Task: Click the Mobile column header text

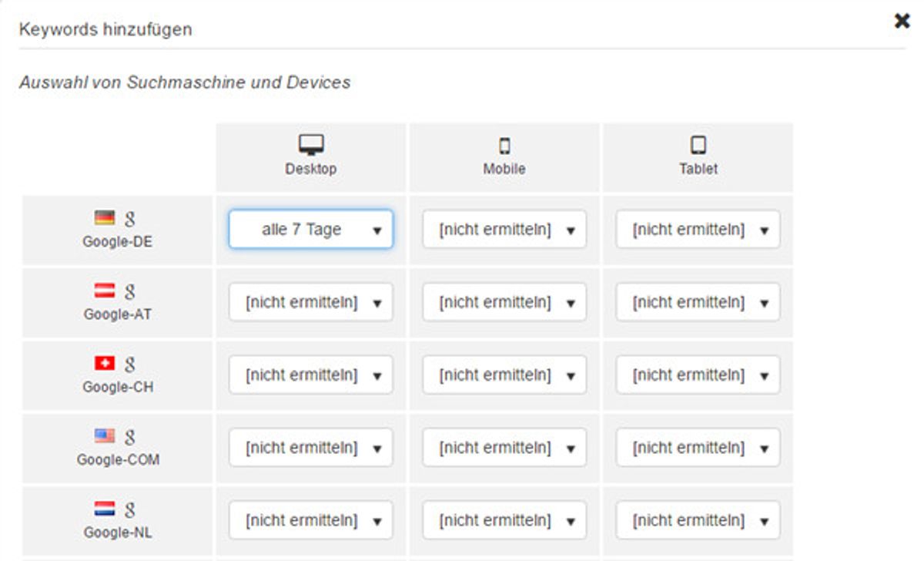Action: point(504,169)
